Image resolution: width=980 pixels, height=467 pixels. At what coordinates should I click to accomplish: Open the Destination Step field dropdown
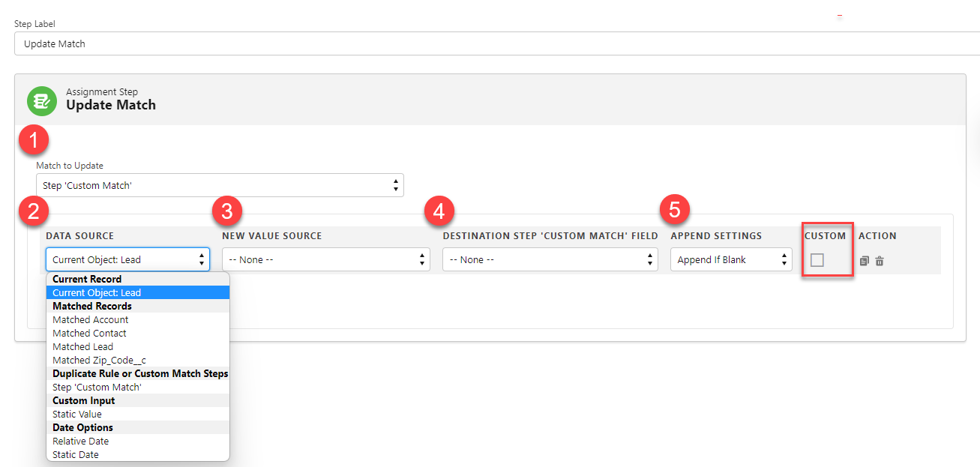[x=550, y=259]
